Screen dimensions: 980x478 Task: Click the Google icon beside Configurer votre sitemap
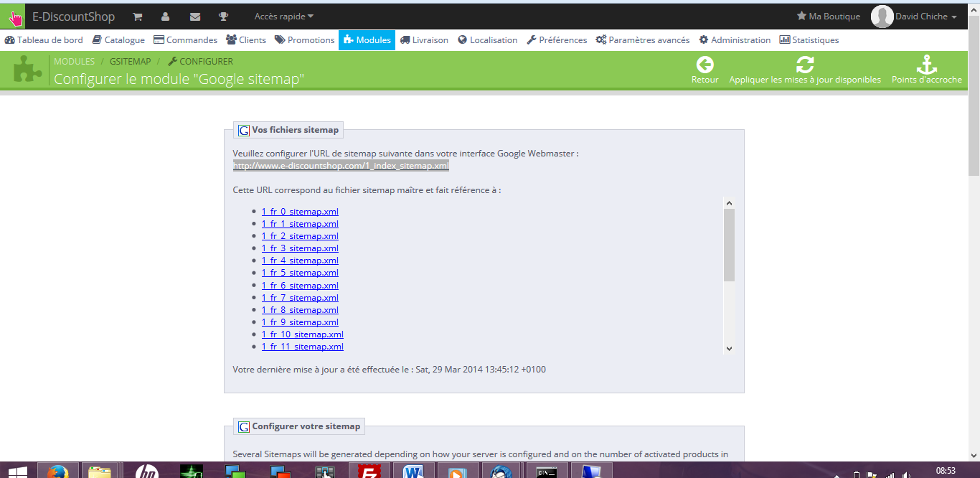[x=244, y=426]
